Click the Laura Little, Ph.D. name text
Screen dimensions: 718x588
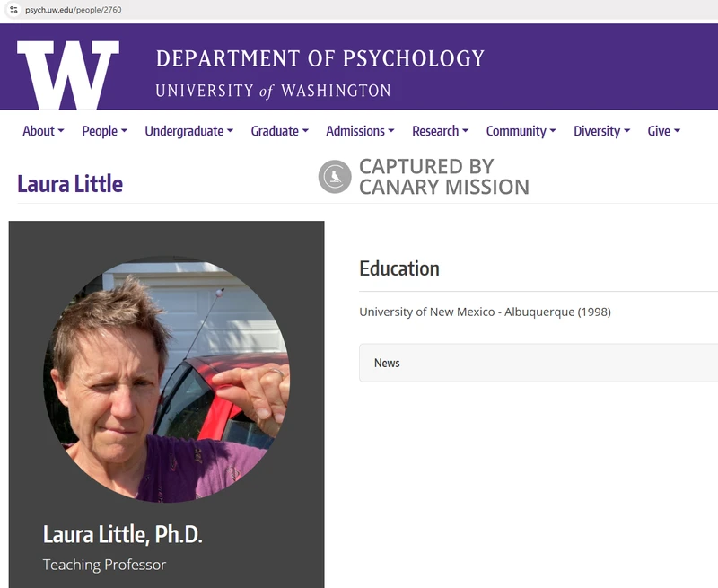pyautogui.click(x=123, y=534)
